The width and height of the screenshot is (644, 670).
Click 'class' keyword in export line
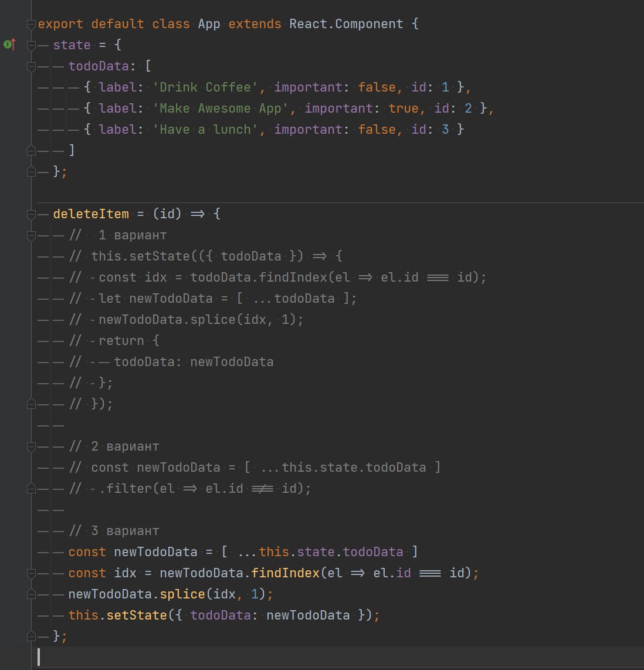171,24
